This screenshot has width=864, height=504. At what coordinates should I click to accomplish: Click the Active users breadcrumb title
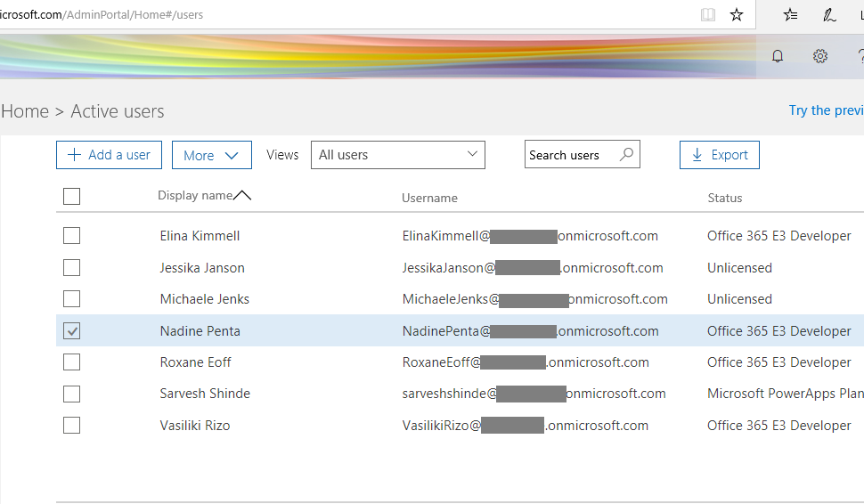tap(118, 111)
